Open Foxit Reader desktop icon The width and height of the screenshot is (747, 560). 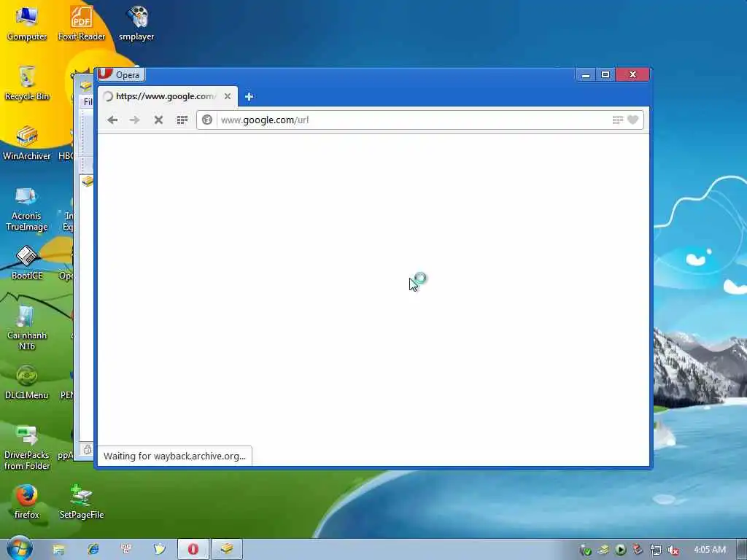pos(82,23)
